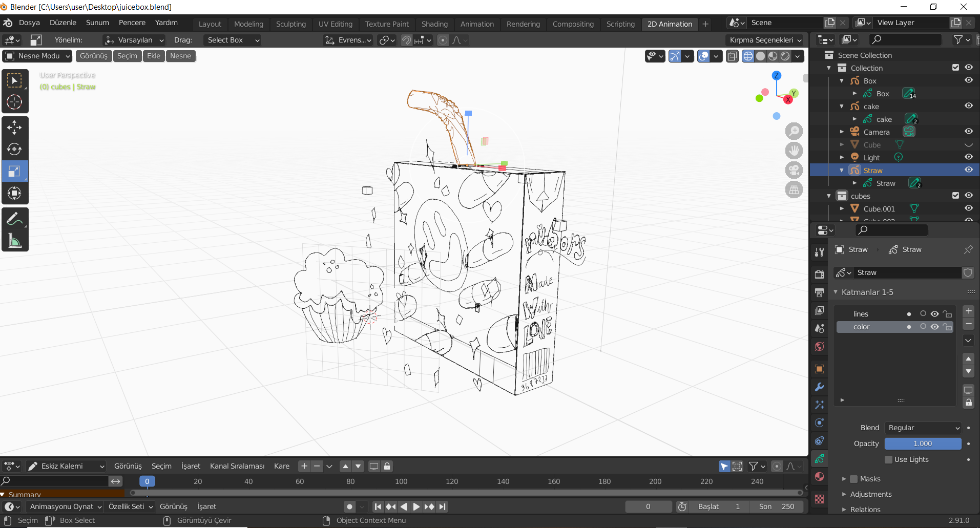Expand the Camera item in outliner
This screenshot has height=528, width=980.
842,132
